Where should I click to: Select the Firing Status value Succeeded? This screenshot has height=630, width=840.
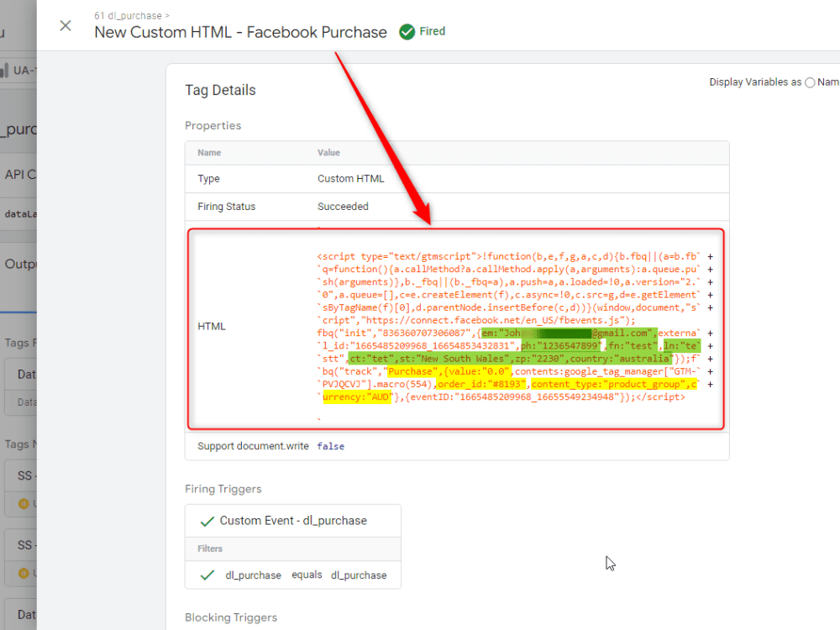coord(343,207)
